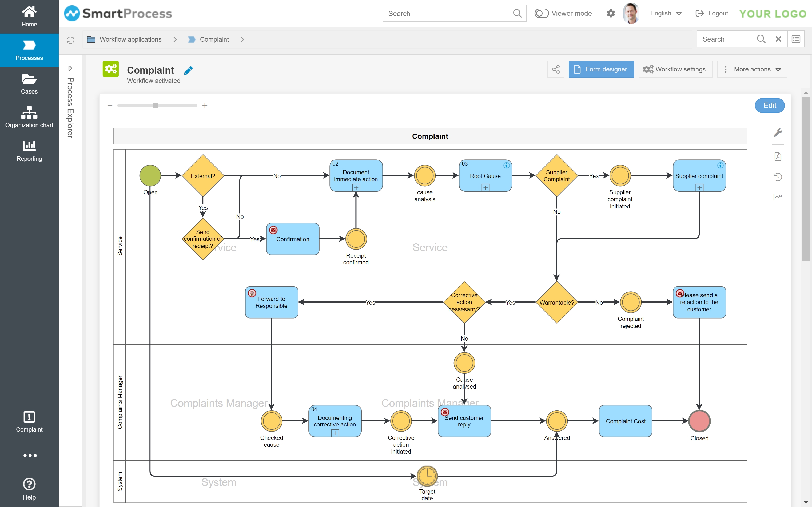Expand chevron after Workflow applications breadcrumb
This screenshot has width=812, height=507.
pyautogui.click(x=175, y=39)
